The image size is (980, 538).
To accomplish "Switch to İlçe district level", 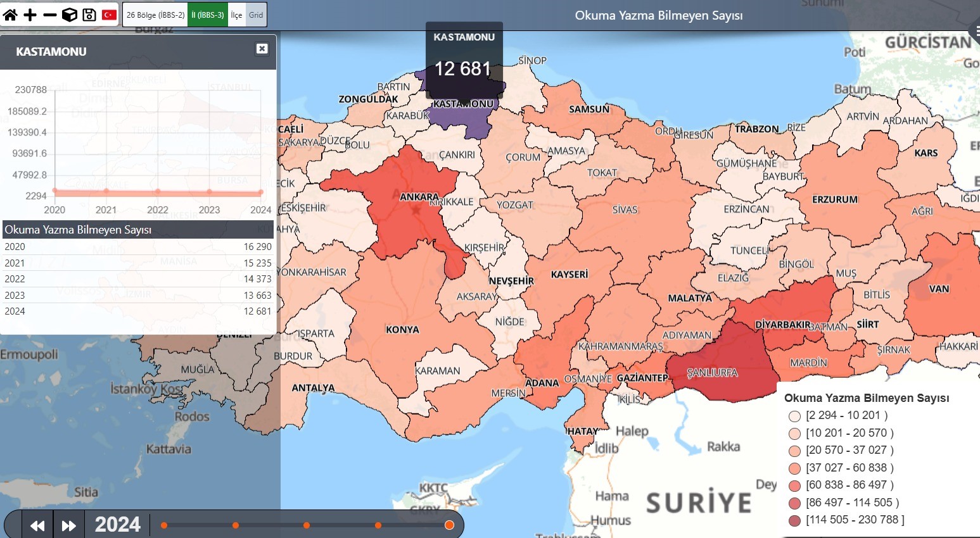I will (236, 15).
